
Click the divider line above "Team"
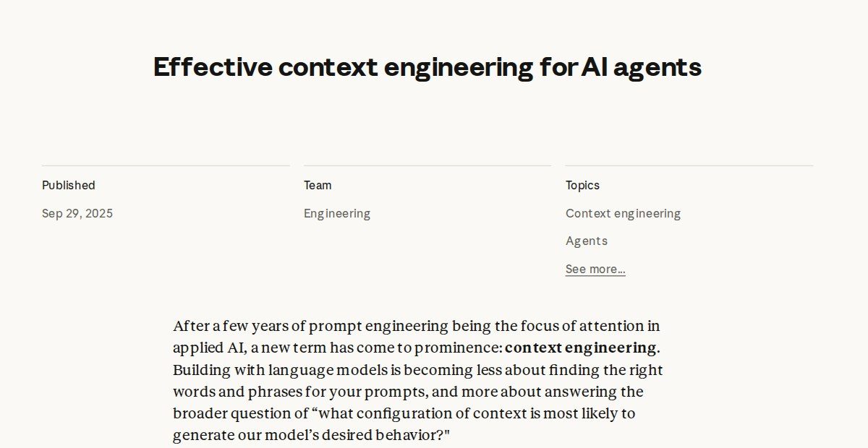(427, 165)
